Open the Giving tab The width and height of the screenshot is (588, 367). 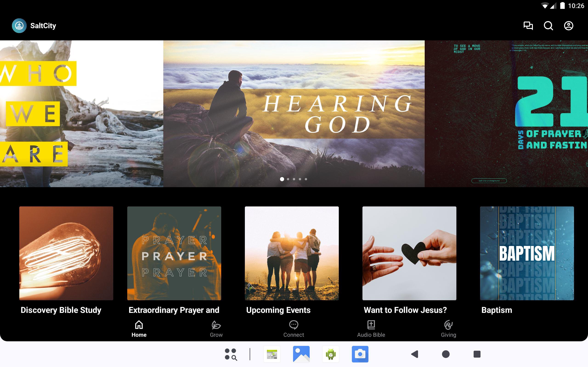pos(448,329)
